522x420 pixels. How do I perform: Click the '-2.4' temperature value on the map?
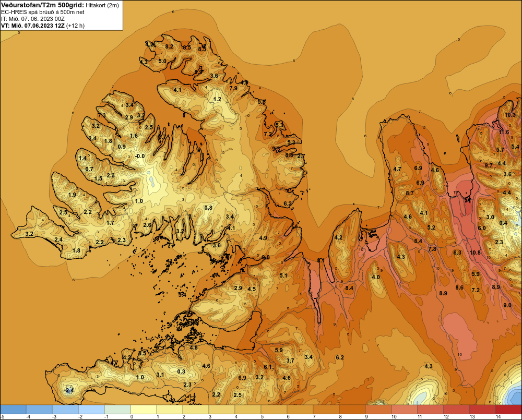click(x=69, y=390)
